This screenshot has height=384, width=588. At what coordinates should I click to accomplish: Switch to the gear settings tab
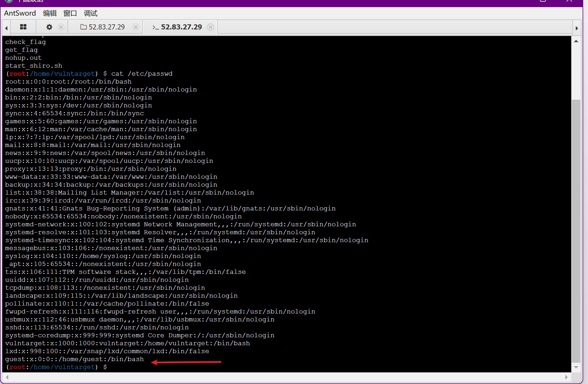[x=49, y=27]
